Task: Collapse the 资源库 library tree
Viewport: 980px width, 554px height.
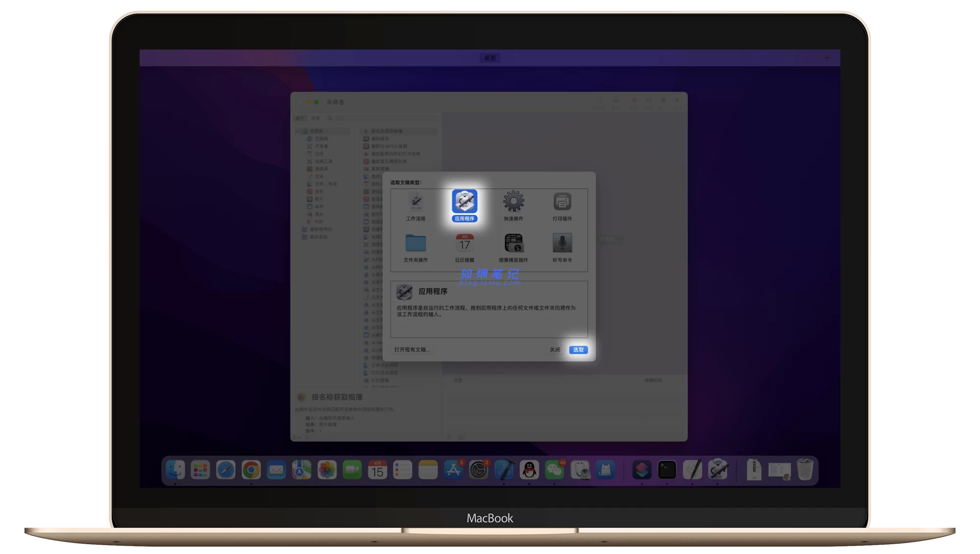Action: coord(297,131)
